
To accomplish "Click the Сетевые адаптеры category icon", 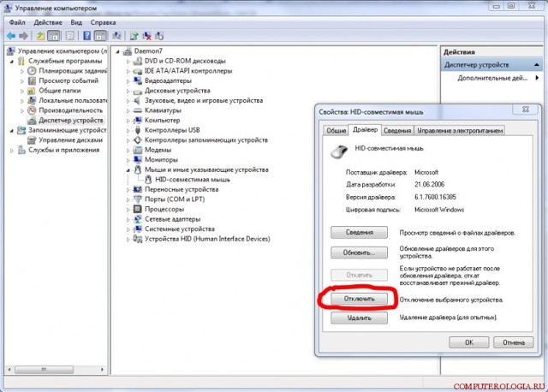I will (138, 219).
